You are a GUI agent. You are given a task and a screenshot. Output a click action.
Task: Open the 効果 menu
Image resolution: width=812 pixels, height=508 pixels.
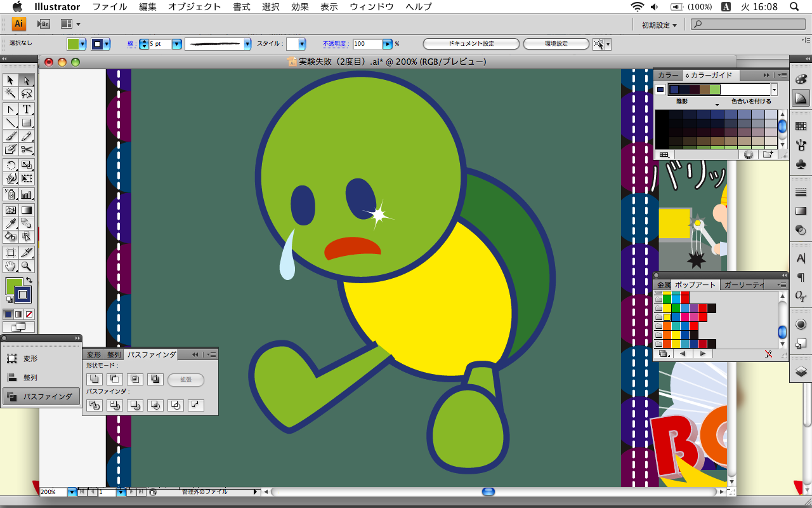(300, 7)
